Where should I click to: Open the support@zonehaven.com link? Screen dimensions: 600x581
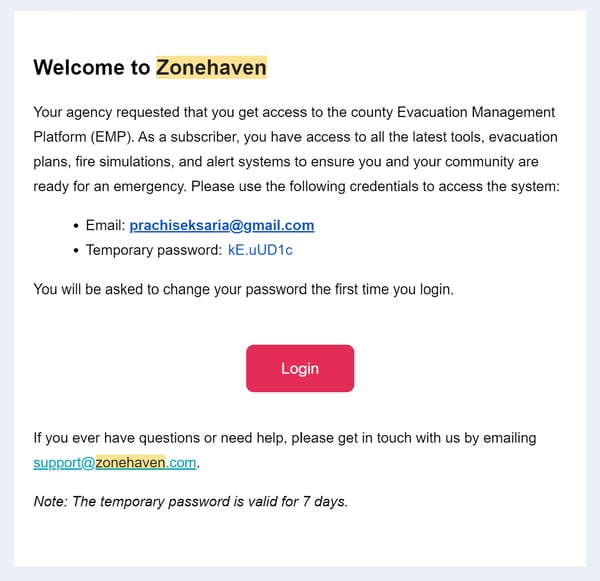[115, 463]
